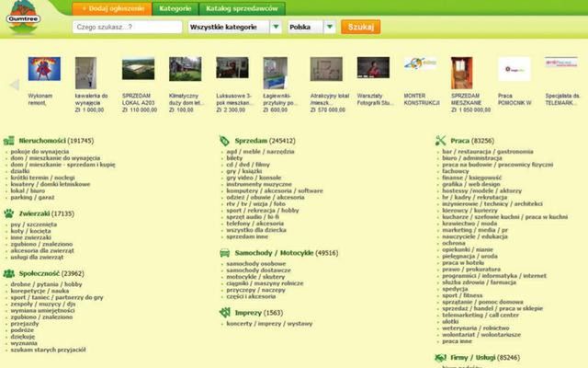The height and width of the screenshot is (368, 588).
Task: Open the kawalerka do wynajęcia ad thumbnail
Action: 85,73
